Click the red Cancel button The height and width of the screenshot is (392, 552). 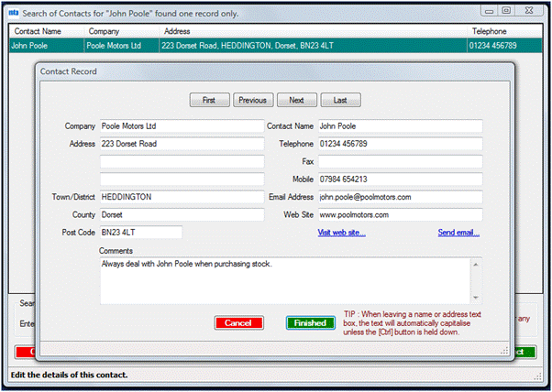(x=238, y=322)
